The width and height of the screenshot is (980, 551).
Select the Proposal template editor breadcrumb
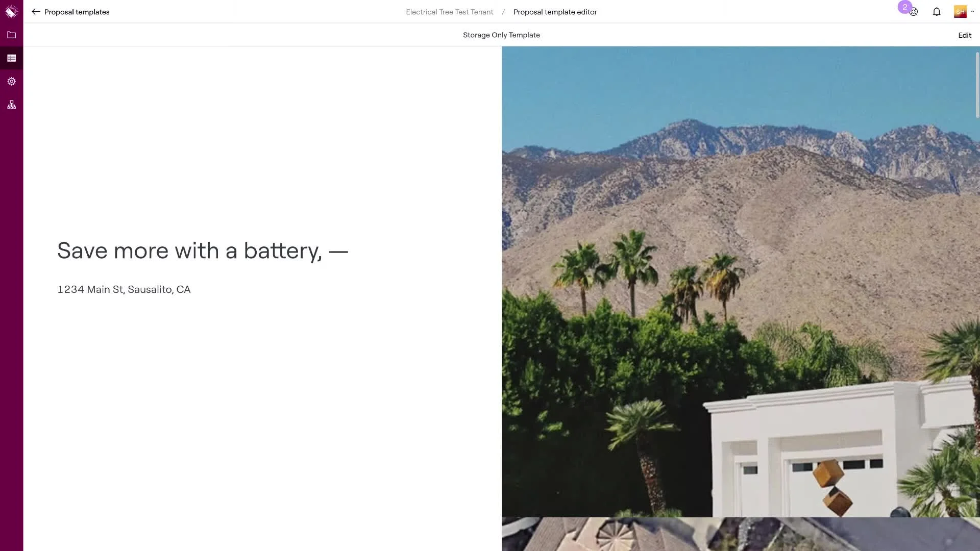coord(555,12)
